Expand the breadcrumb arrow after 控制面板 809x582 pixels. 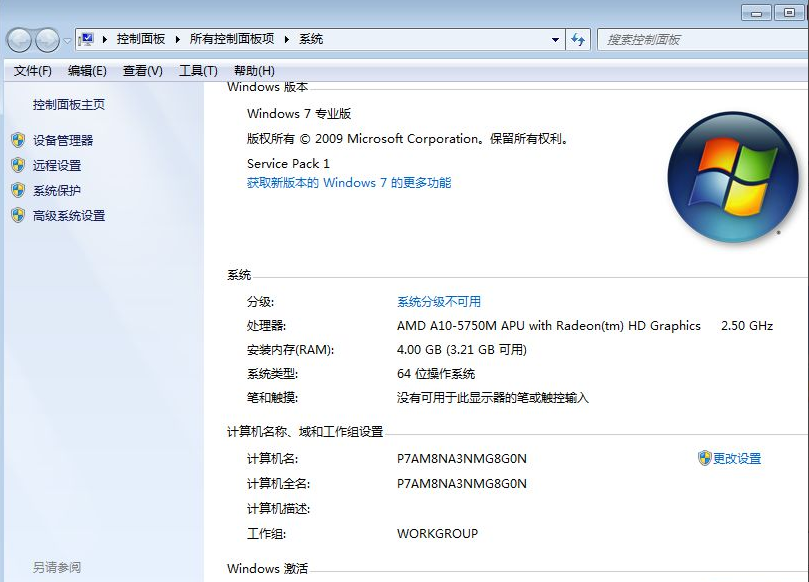181,40
